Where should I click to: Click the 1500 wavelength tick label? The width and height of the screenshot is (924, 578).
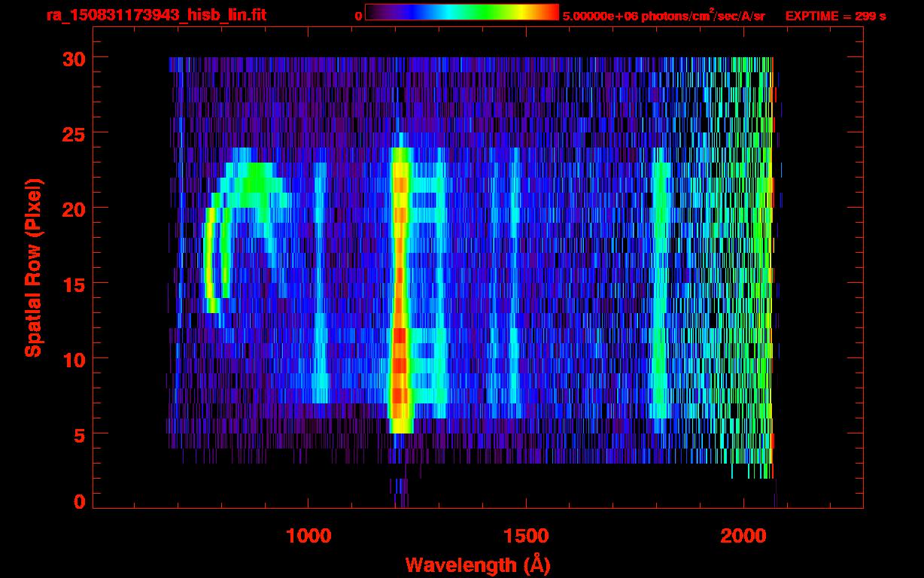(x=525, y=535)
